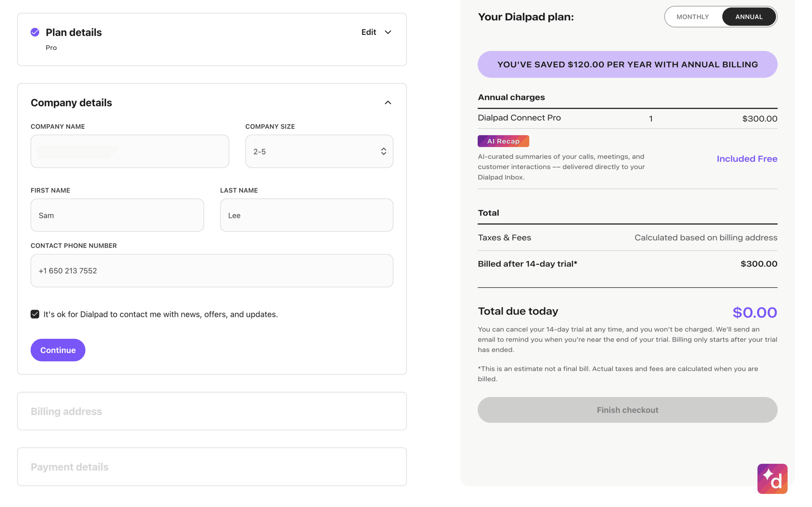Edit the Contact Phone Number field
The width and height of the screenshot is (812, 507).
[212, 271]
